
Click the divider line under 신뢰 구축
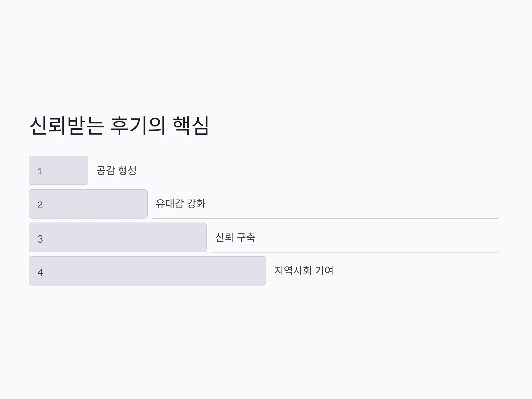pos(355,252)
